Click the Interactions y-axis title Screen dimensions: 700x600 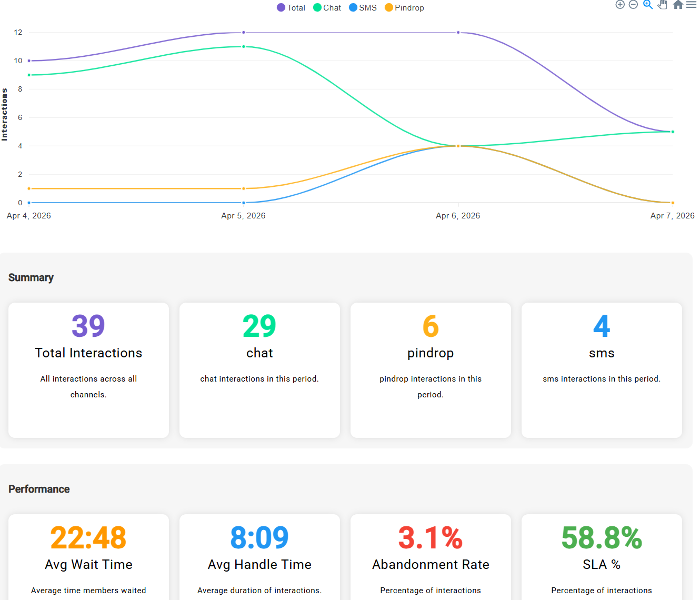5,114
